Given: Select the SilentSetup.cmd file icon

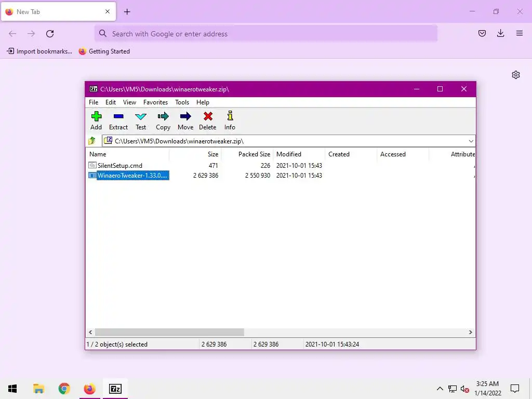Looking at the screenshot, I should pos(92,165).
